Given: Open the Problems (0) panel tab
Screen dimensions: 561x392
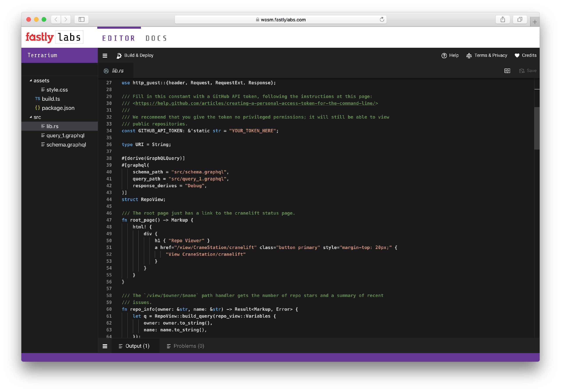Looking at the screenshot, I should click(x=185, y=346).
